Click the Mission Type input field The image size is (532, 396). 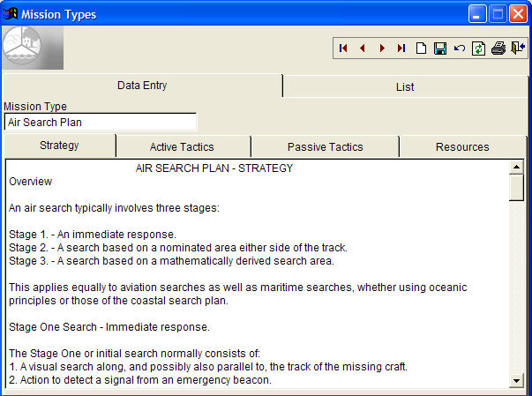(101, 122)
